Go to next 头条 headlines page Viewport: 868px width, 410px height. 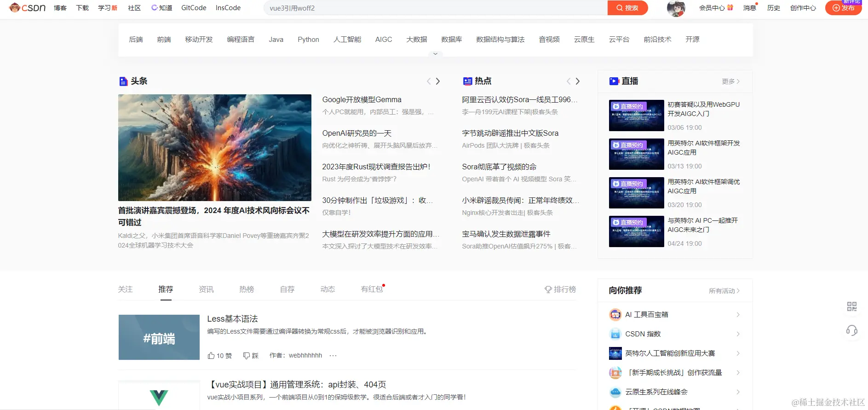click(x=438, y=81)
